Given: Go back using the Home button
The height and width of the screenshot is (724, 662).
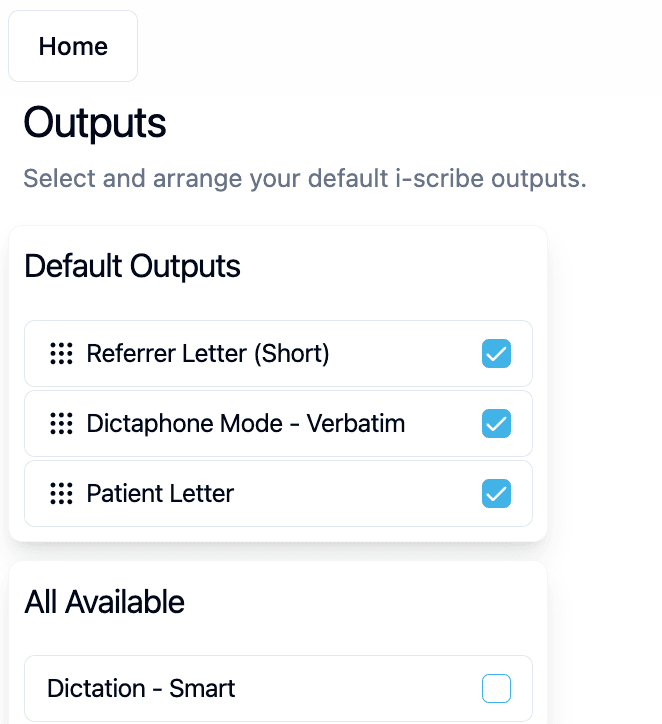Looking at the screenshot, I should (73, 46).
